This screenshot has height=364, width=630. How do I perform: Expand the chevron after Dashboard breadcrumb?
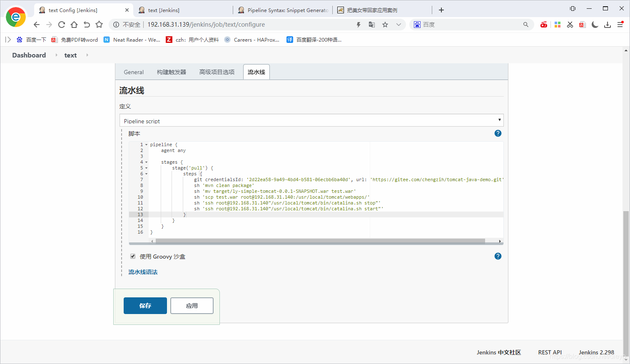pyautogui.click(x=56, y=55)
